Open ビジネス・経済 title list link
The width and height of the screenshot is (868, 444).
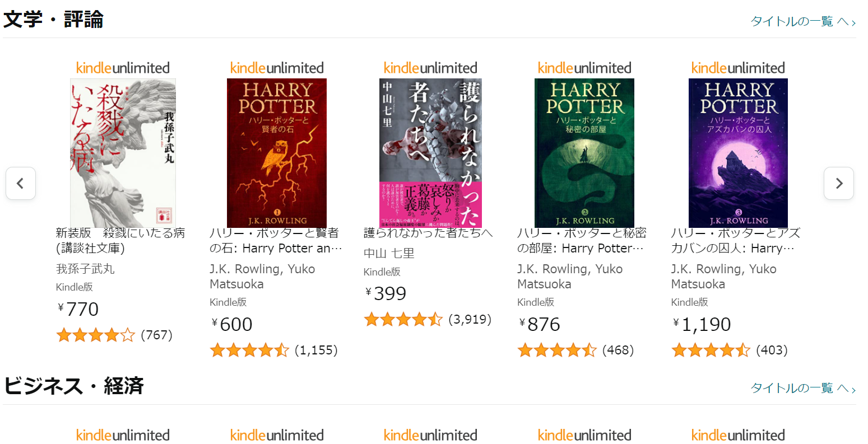pyautogui.click(x=803, y=388)
